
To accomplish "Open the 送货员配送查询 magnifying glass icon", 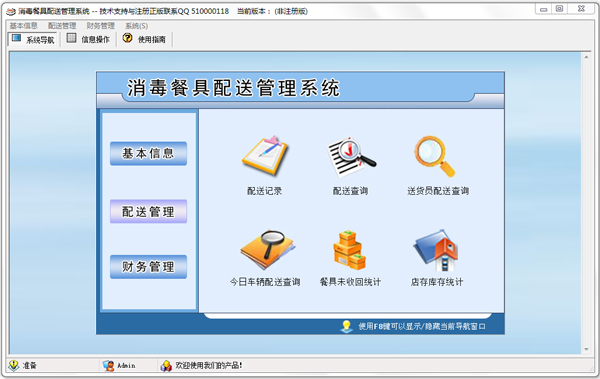I will [434, 156].
